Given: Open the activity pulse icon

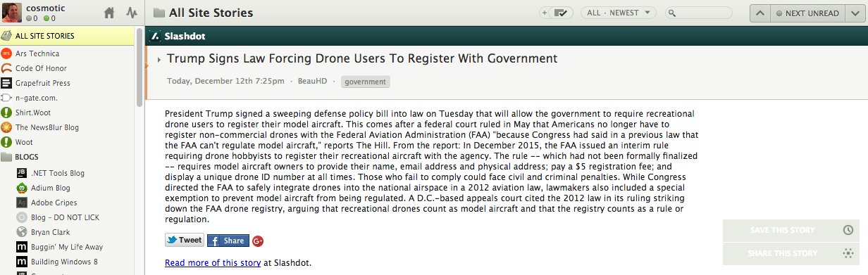Looking at the screenshot, I should pyautogui.click(x=132, y=13).
